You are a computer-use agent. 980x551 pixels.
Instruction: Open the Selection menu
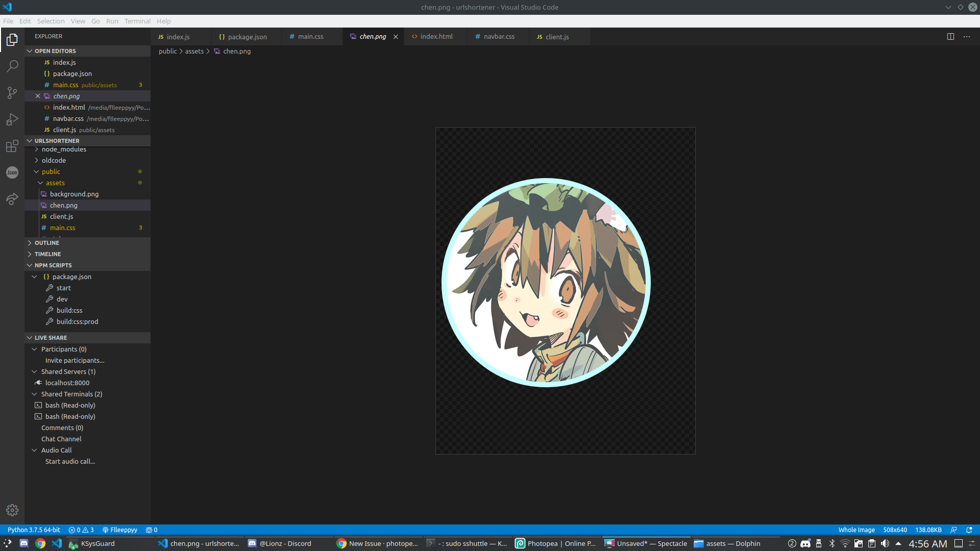coord(51,21)
